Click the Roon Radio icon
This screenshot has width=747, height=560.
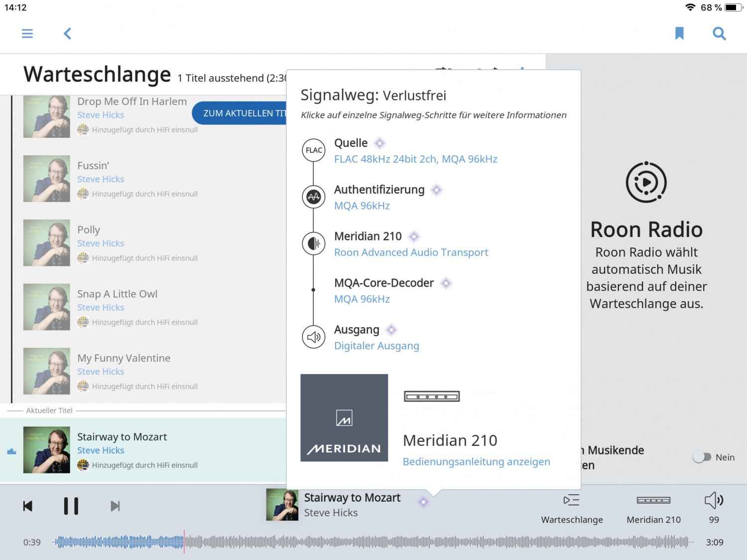(x=646, y=182)
